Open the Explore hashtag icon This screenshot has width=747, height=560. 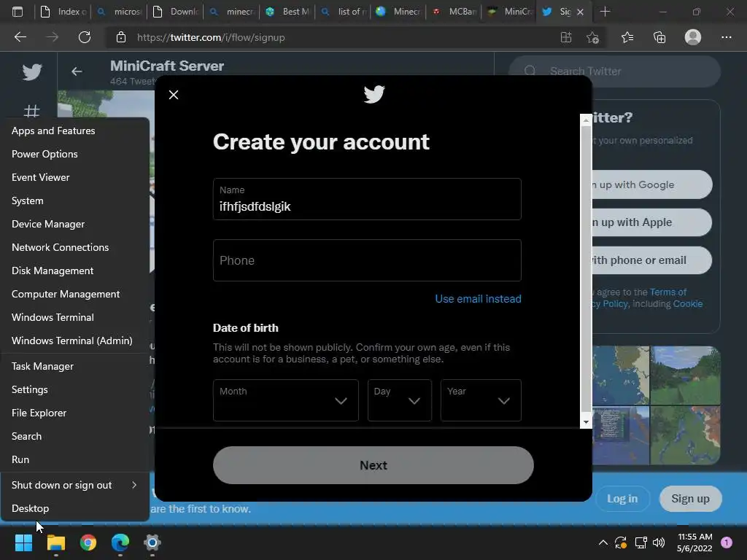pos(31,112)
